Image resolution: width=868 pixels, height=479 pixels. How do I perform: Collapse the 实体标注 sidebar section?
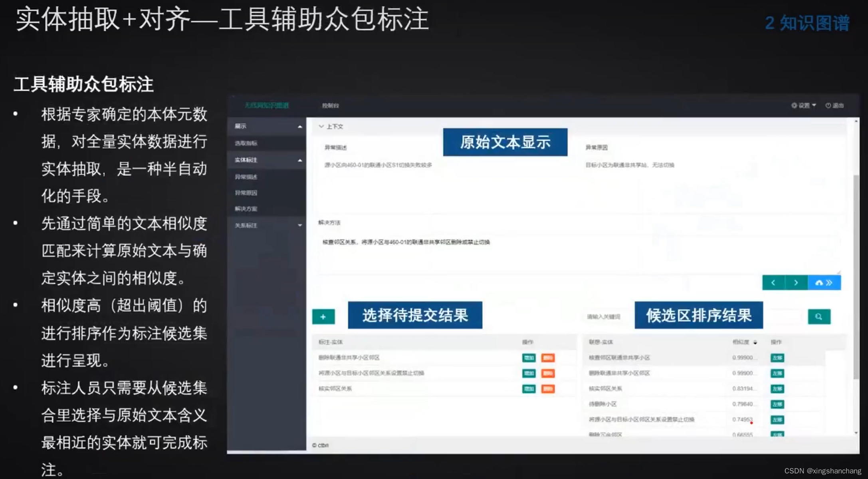[300, 160]
